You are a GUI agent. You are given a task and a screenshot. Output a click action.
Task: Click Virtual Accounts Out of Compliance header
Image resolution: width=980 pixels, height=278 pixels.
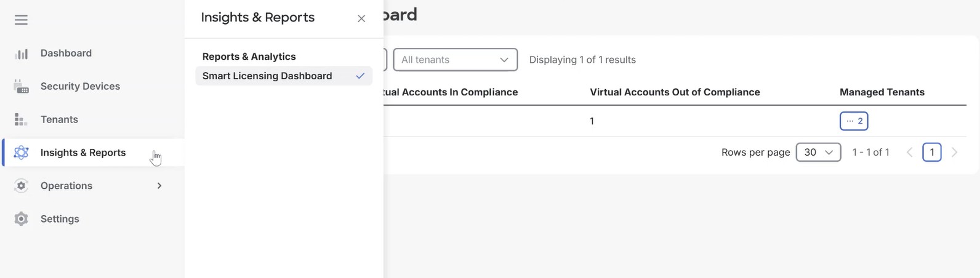coord(675,92)
